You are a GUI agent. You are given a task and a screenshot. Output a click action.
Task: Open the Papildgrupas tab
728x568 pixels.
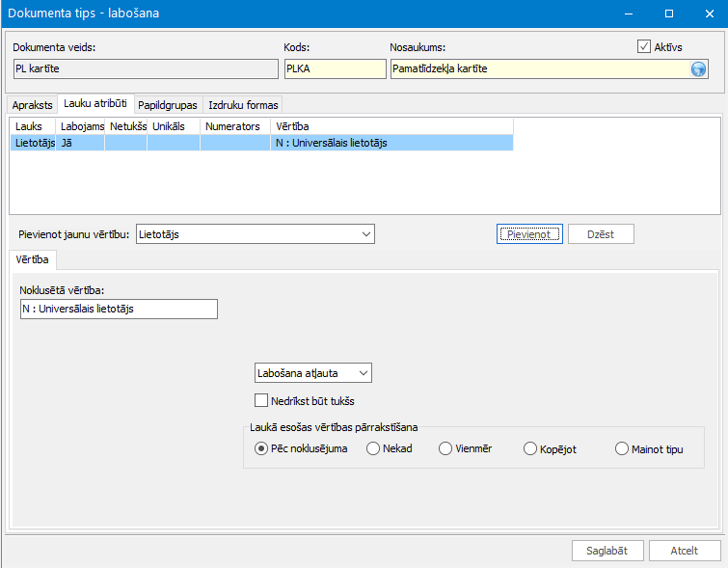168,105
